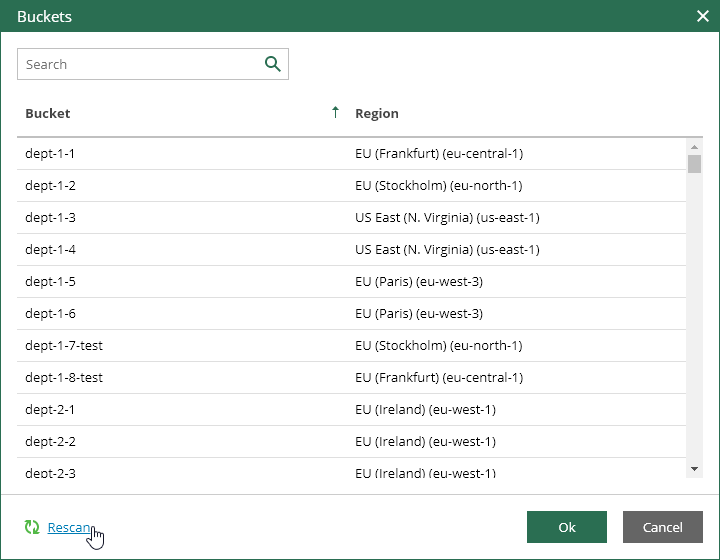Click the vertical scrollbar thumb
Screen dimensions: 720x560
pos(694,164)
